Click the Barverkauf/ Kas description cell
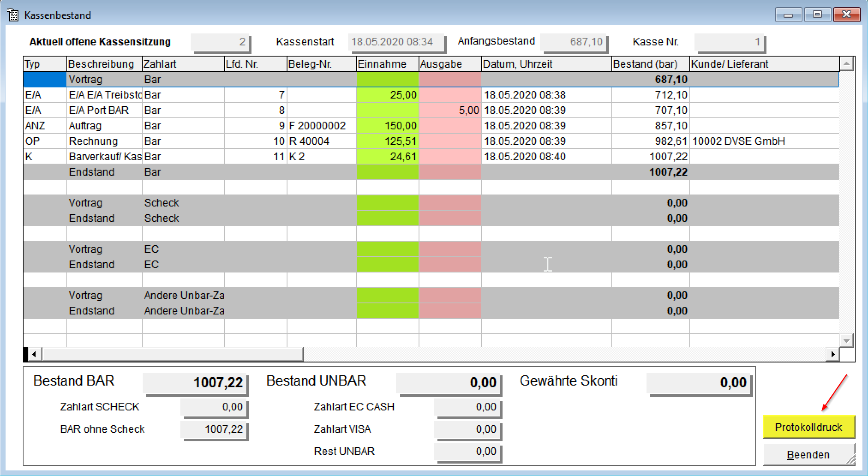 [105, 156]
